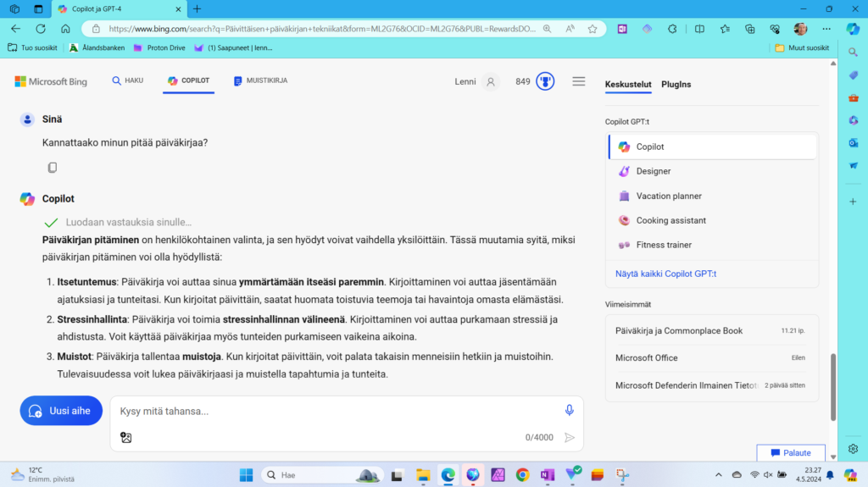
Task: Open Outlook in the Edge sidebar
Action: (x=853, y=143)
